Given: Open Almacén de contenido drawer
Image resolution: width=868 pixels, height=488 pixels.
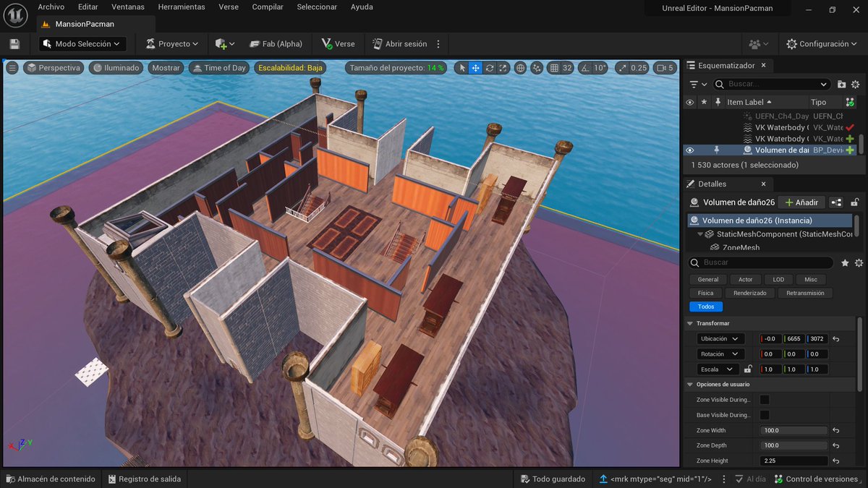Looking at the screenshot, I should point(51,479).
